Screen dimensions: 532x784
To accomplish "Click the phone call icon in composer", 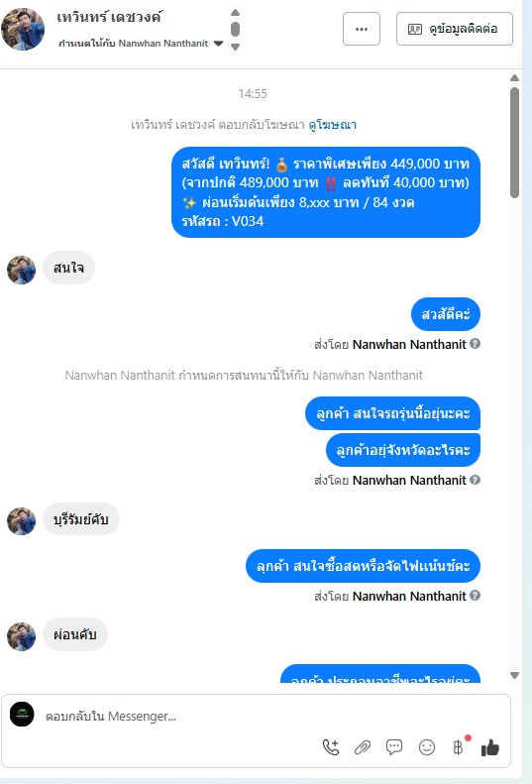I will pos(331,747).
